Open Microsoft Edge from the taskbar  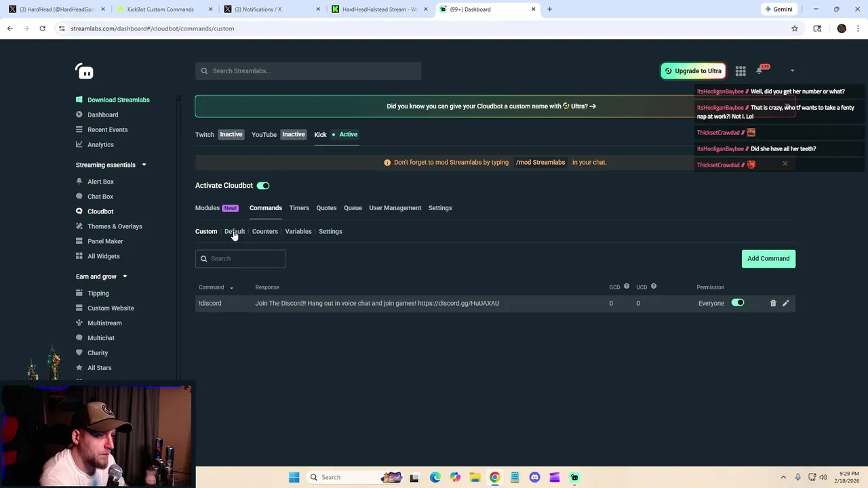435,477
